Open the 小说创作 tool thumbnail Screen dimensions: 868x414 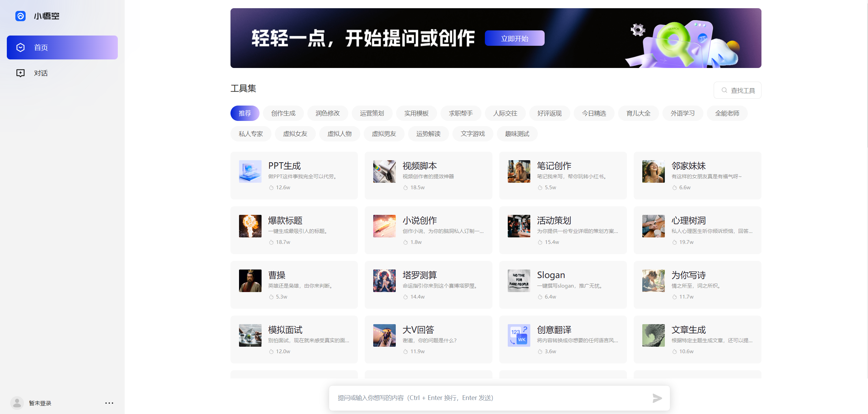pyautogui.click(x=384, y=226)
